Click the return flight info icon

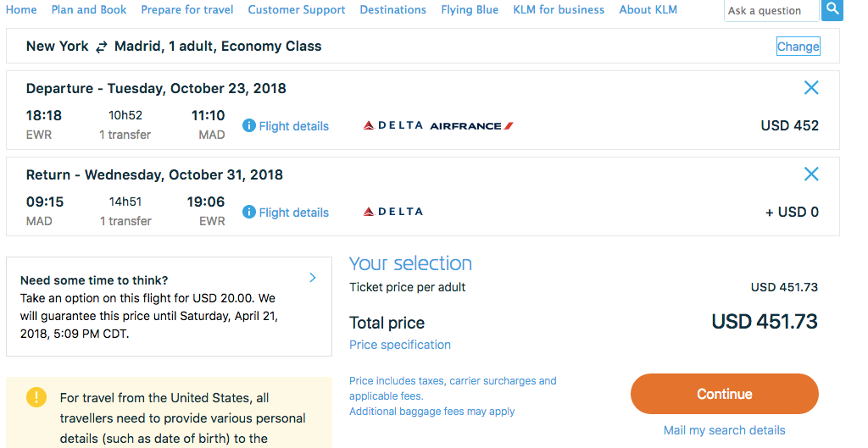pos(249,212)
